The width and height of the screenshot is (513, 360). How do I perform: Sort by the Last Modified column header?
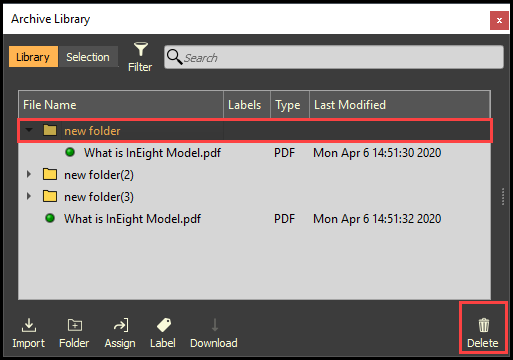(400, 105)
